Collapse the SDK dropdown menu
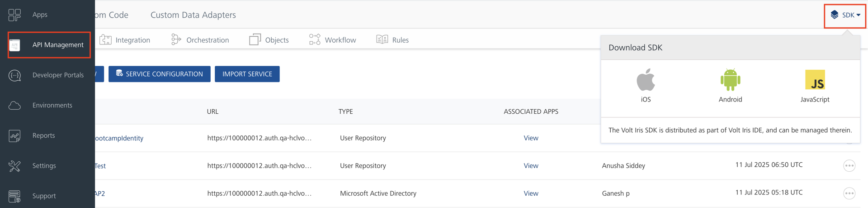Viewport: 868px width, 208px height. tap(845, 15)
